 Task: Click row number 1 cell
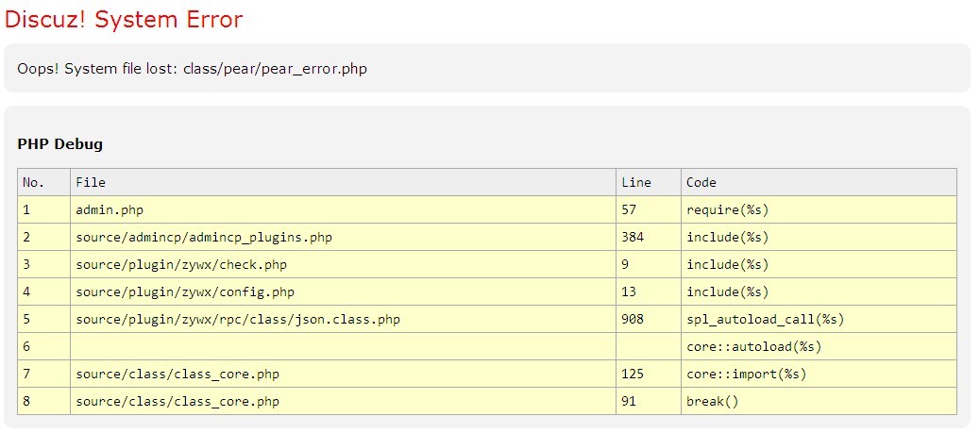tap(43, 210)
